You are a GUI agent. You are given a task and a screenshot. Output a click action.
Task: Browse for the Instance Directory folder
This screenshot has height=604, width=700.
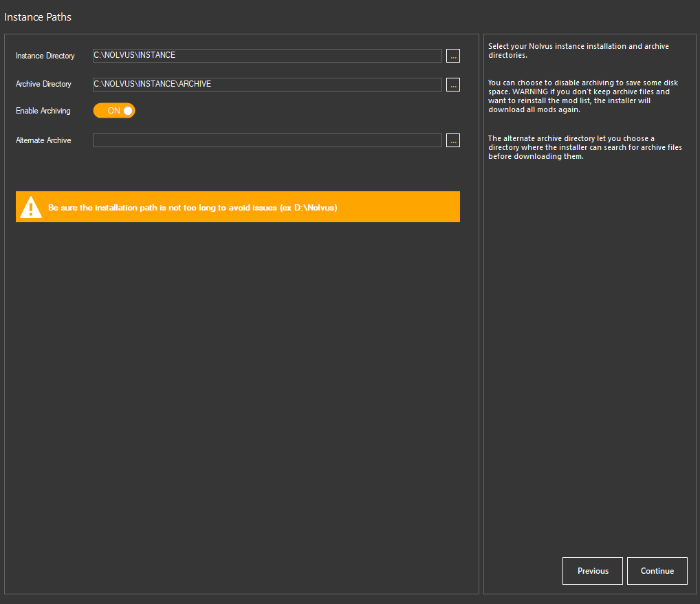452,56
